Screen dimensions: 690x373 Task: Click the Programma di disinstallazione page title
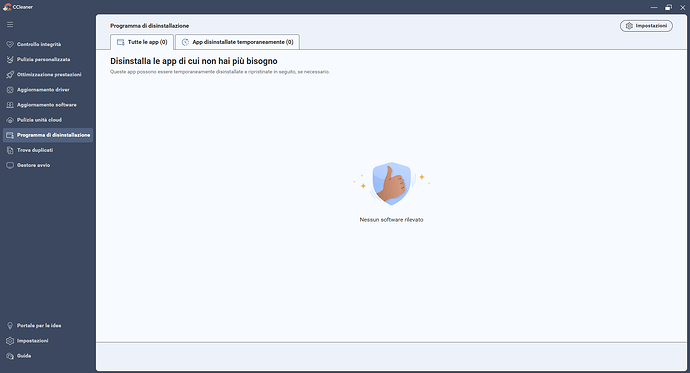150,26
